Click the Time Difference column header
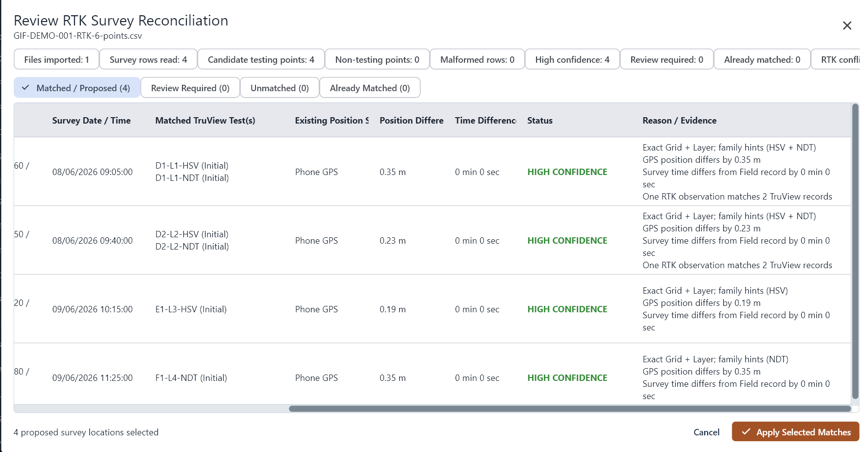Viewport: 868px width, 452px height. [485, 120]
